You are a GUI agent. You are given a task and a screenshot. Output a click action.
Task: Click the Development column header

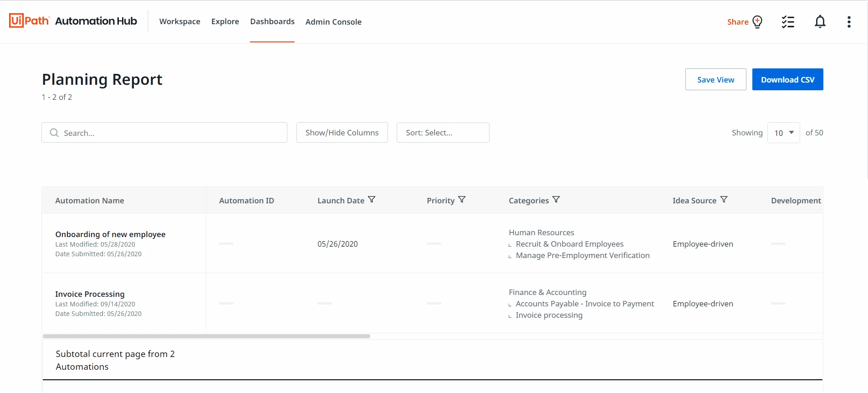pyautogui.click(x=796, y=201)
